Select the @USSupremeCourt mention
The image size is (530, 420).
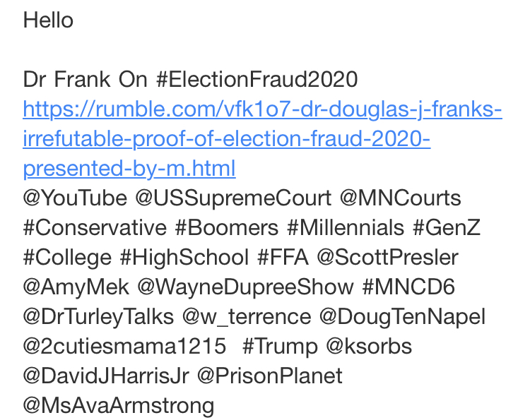233,198
